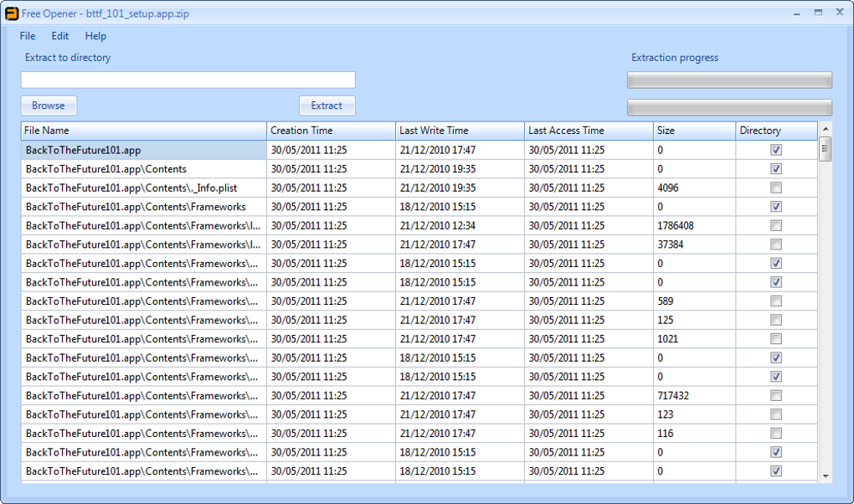Sort by Size column header

694,131
